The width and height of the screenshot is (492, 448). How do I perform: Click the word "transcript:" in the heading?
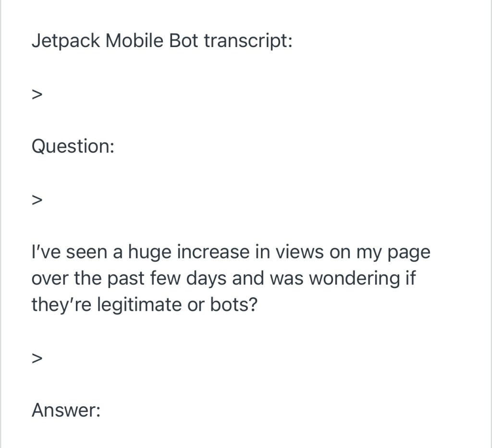[x=248, y=41]
